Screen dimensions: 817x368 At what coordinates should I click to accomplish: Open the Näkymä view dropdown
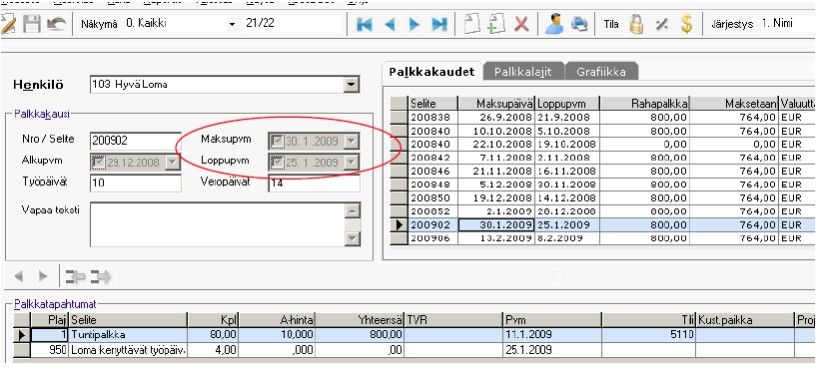click(x=232, y=24)
